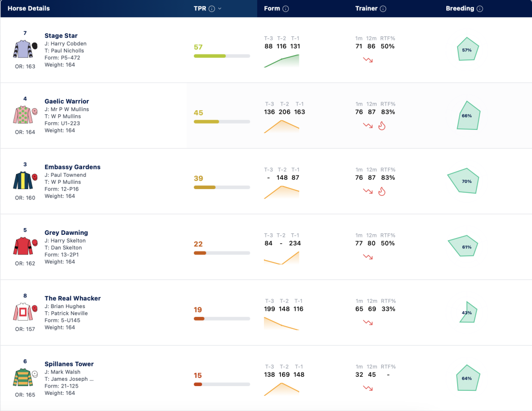Screen dimensions: 532x411
Task: Click Spillanes Tower's green-striped silks icon
Action: click(x=25, y=377)
